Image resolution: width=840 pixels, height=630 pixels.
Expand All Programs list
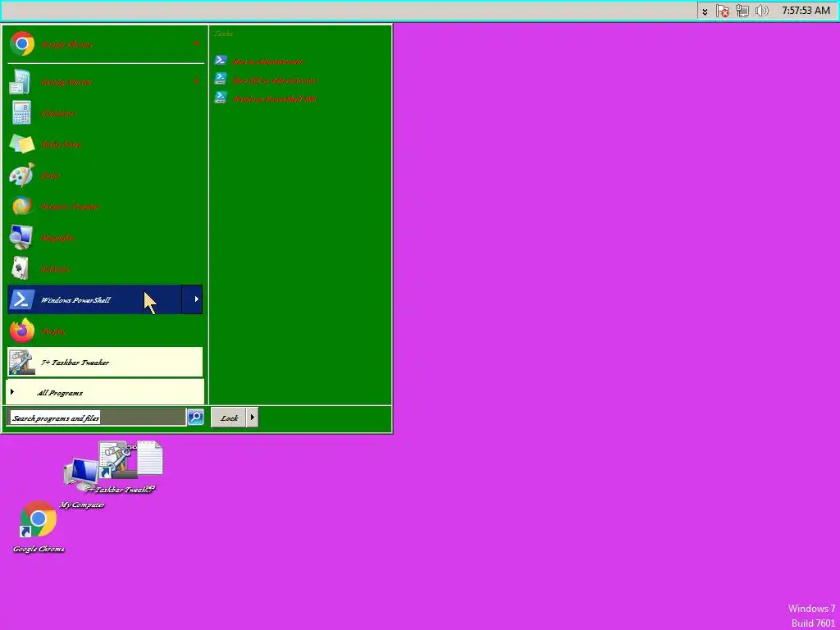(x=105, y=392)
